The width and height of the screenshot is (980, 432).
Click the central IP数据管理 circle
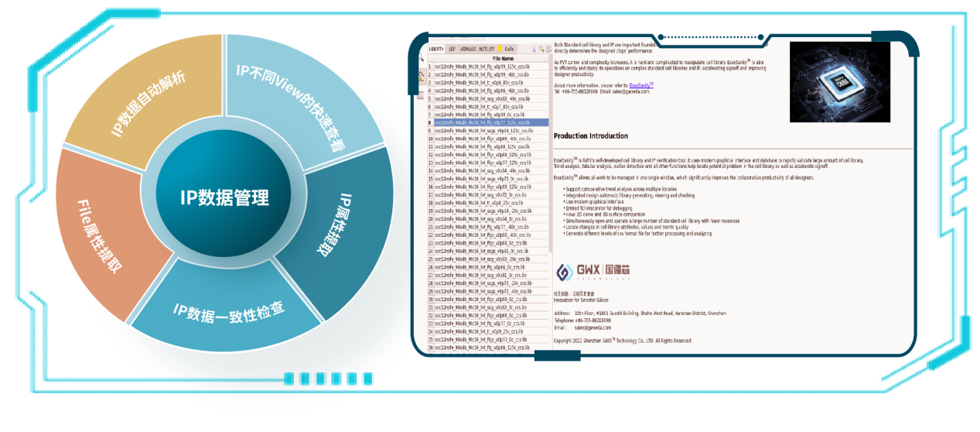(224, 197)
